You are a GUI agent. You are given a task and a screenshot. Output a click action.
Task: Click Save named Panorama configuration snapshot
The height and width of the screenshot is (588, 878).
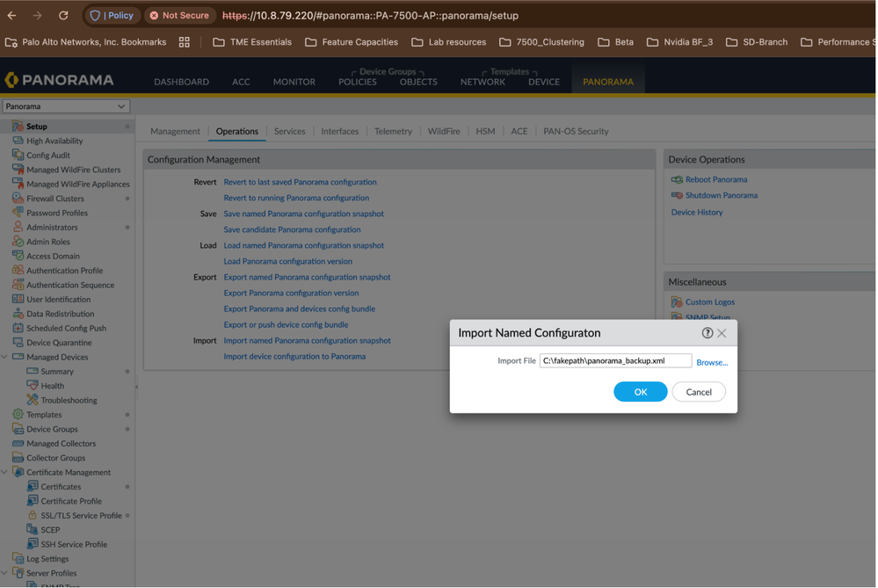click(303, 214)
